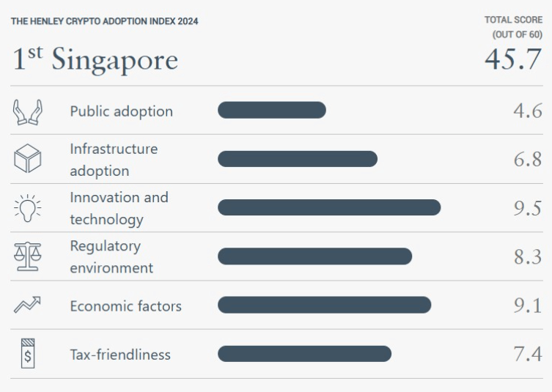Image resolution: width=552 pixels, height=392 pixels.
Task: Select the Economic factors score bar
Action: tap(324, 305)
